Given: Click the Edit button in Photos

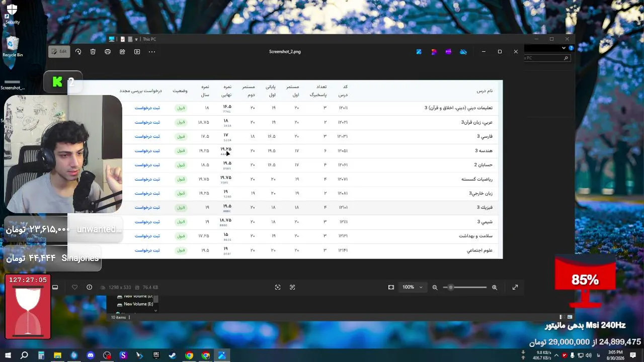Looking at the screenshot, I should [x=59, y=51].
